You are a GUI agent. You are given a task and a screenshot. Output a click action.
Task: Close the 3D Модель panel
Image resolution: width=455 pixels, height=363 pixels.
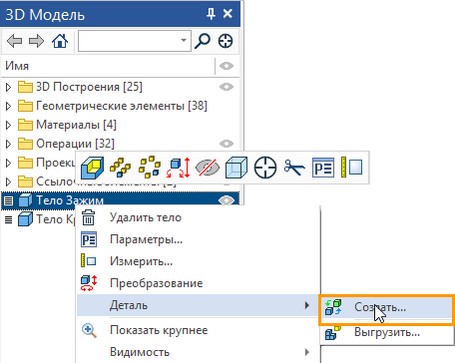[x=228, y=14]
